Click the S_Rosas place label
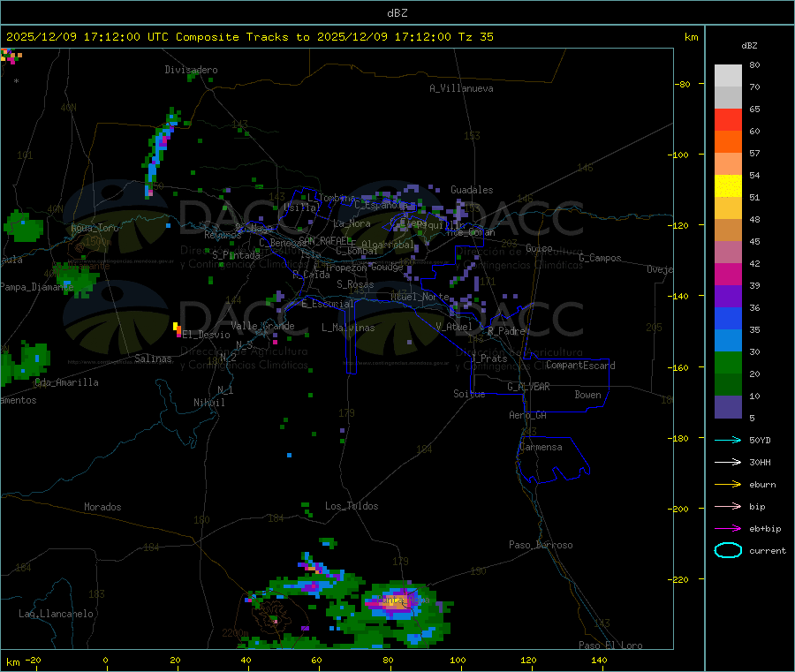795x672 pixels. [x=355, y=285]
